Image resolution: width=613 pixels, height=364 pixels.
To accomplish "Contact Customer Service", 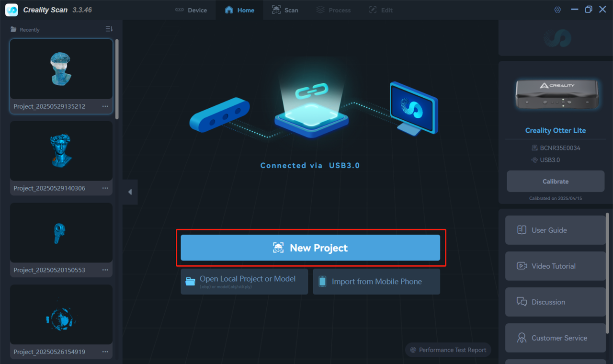I will [x=555, y=338].
